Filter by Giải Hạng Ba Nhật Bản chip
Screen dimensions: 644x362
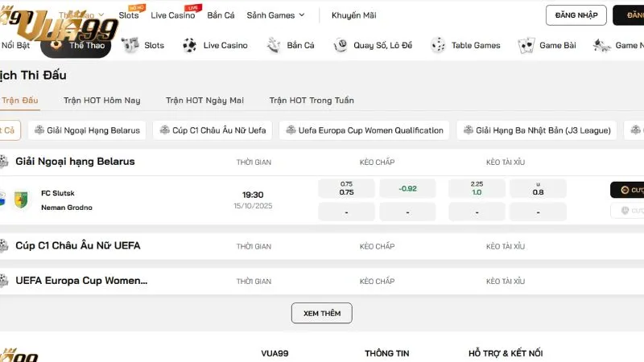tap(537, 130)
